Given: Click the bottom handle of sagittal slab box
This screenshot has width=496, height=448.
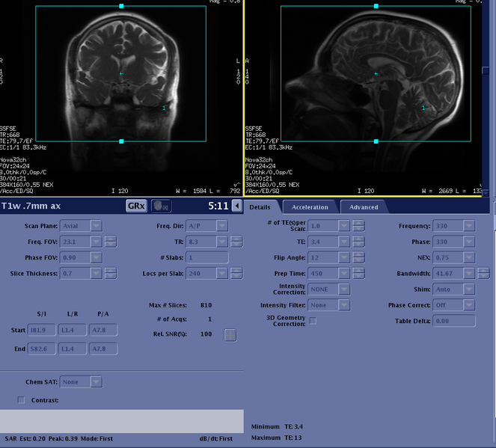Looking at the screenshot, I should [x=376, y=141].
